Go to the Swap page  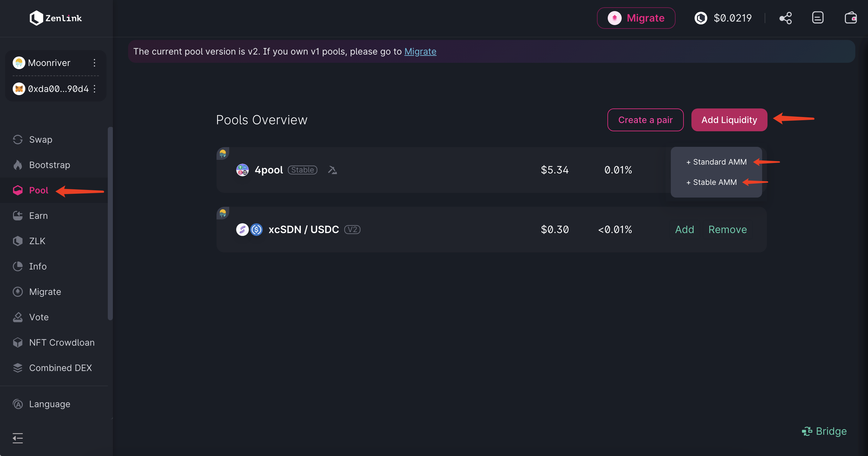(41, 140)
